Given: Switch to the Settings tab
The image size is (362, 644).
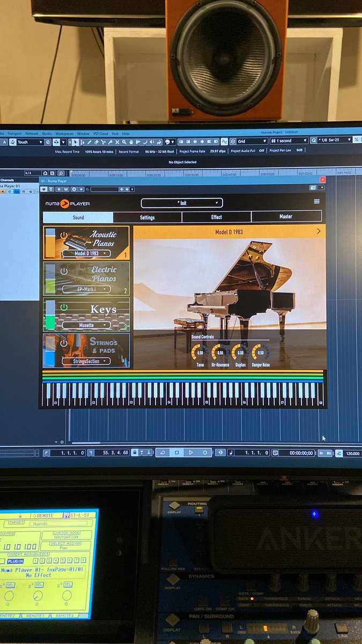Looking at the screenshot, I should [147, 217].
